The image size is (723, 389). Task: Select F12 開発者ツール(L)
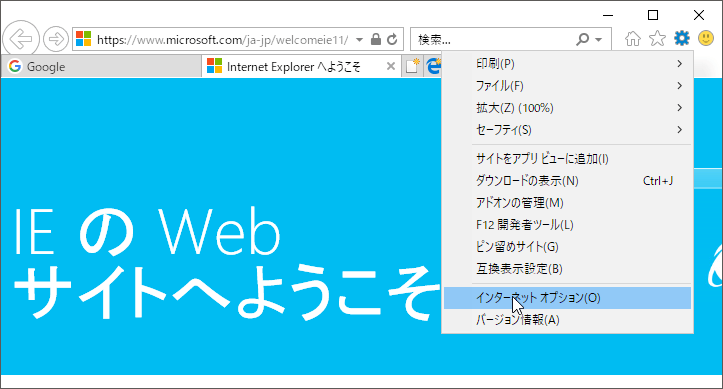pos(567,225)
